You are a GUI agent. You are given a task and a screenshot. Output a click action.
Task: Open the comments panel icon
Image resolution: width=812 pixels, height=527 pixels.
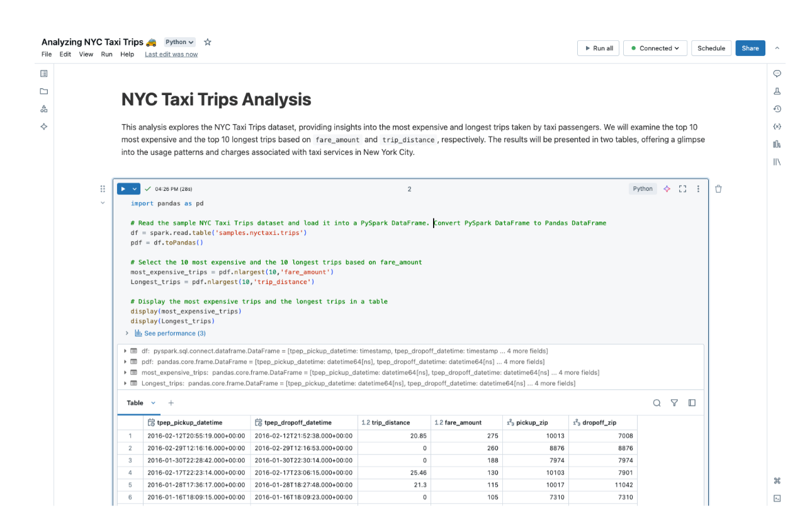(x=777, y=74)
